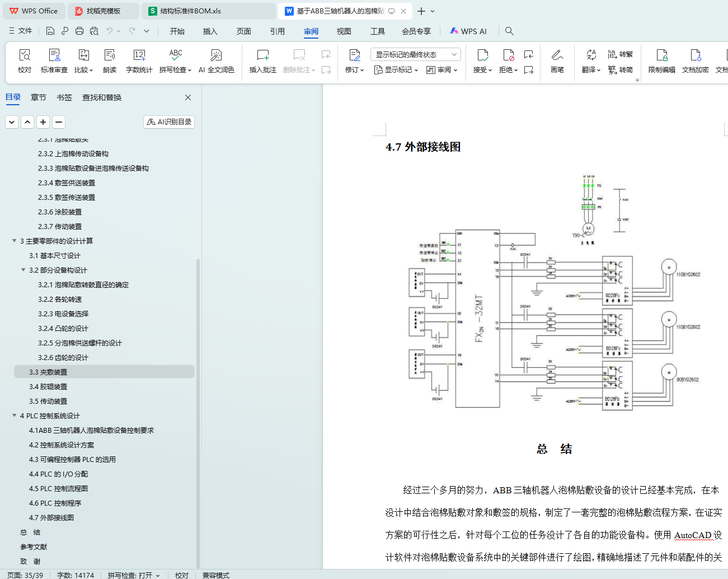The image size is (728, 579).
Task: Start 朗读 read aloud
Action: [x=110, y=61]
